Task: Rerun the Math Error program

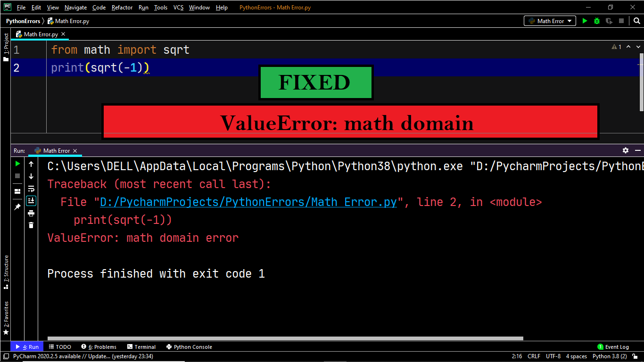Action: point(17,164)
